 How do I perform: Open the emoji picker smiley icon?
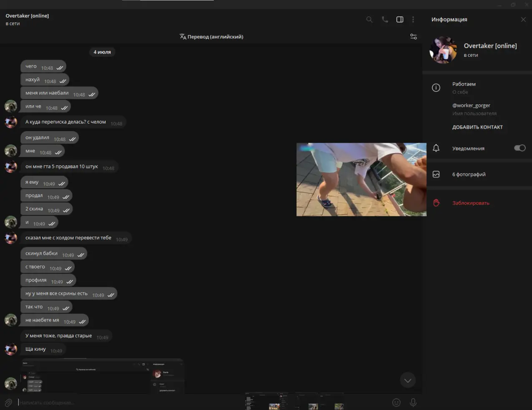tap(396, 402)
